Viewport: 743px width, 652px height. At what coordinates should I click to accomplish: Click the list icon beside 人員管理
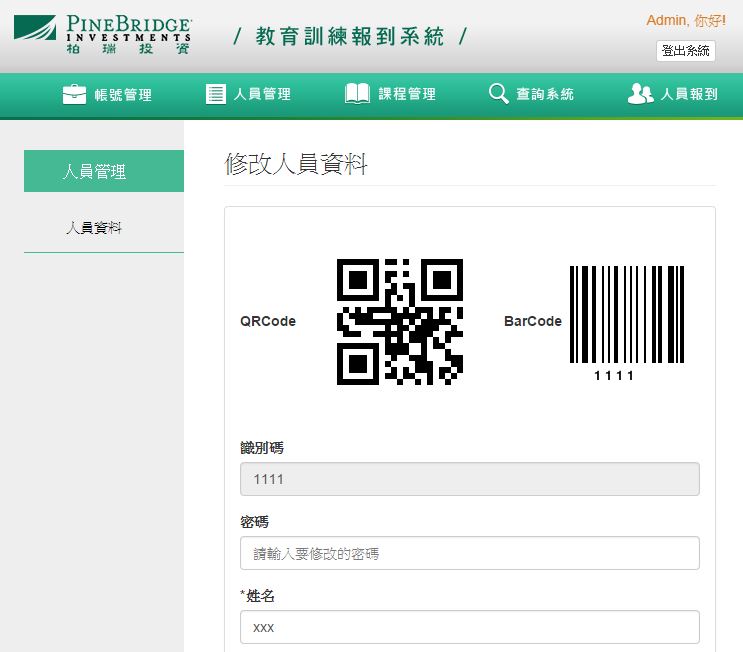pos(216,94)
